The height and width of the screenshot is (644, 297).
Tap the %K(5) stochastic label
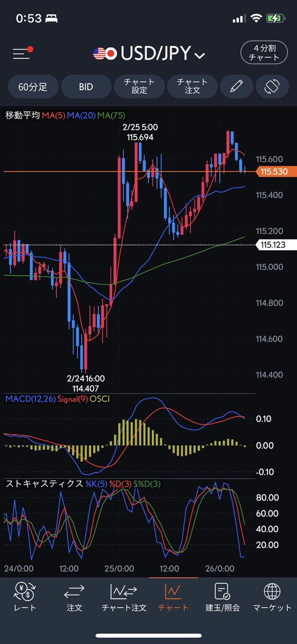tap(96, 484)
